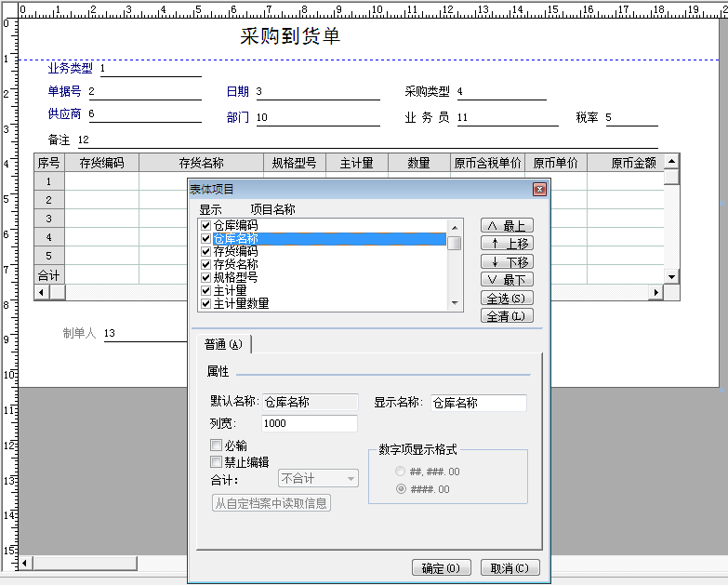Click the 列宽 input field
The height and width of the screenshot is (585, 728).
point(309,423)
